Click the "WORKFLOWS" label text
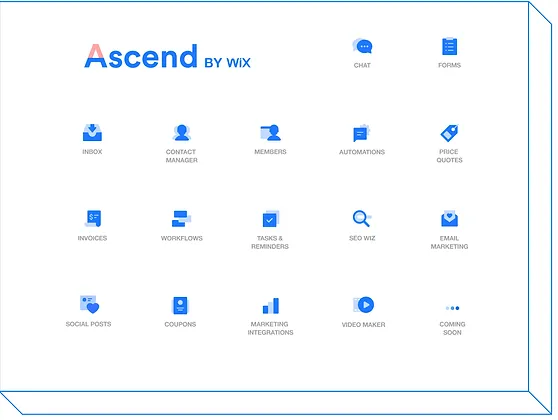Image resolution: width=558 pixels, height=420 pixels. click(x=181, y=238)
